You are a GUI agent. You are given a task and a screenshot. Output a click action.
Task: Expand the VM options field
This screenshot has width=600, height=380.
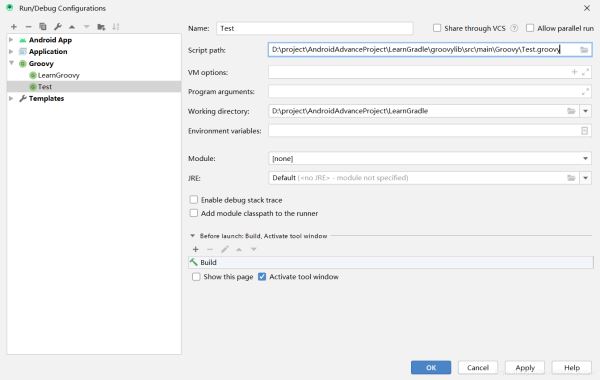coord(585,72)
